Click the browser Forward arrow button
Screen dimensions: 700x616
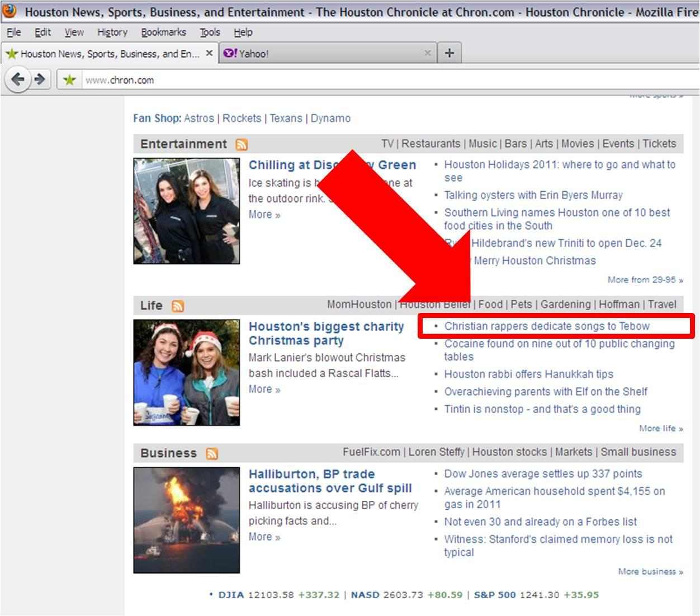(x=39, y=79)
